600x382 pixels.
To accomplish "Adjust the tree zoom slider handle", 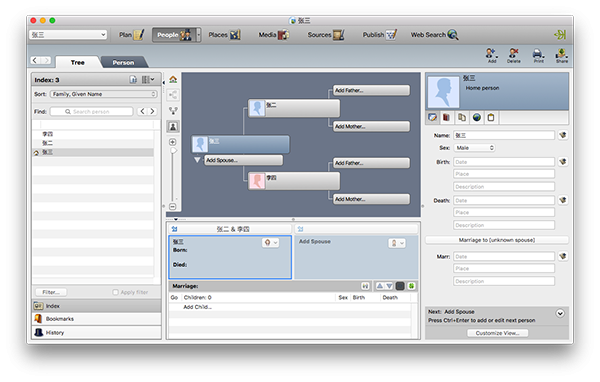I will 173,151.
